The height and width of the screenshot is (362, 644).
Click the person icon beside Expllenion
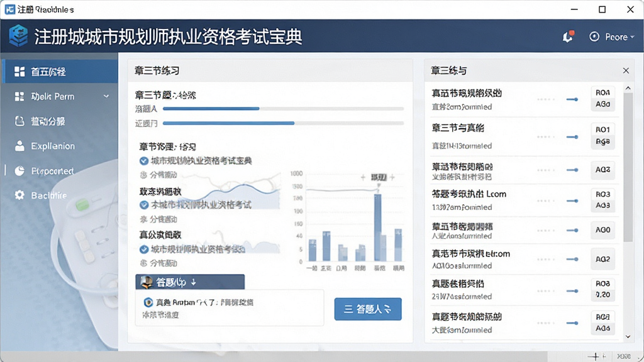[x=19, y=146]
